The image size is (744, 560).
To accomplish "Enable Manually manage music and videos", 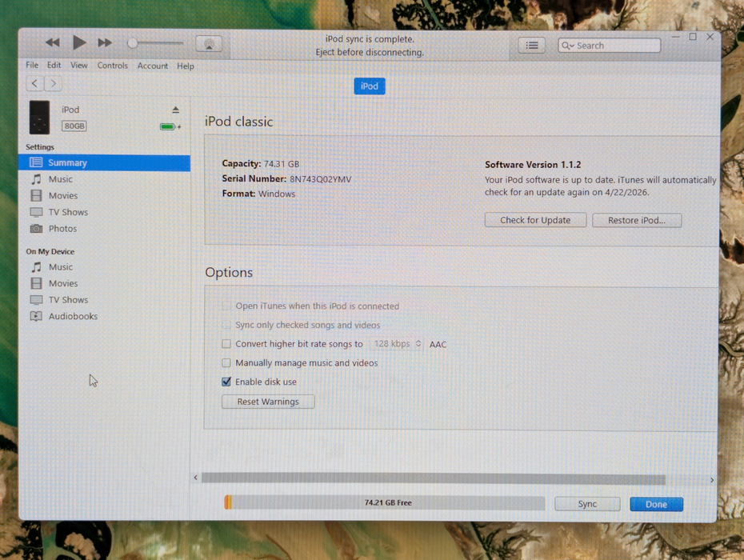I will [x=226, y=362].
